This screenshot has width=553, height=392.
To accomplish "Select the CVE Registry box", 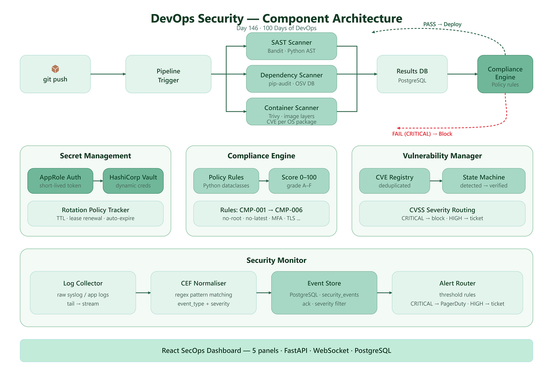I will click(x=395, y=181).
